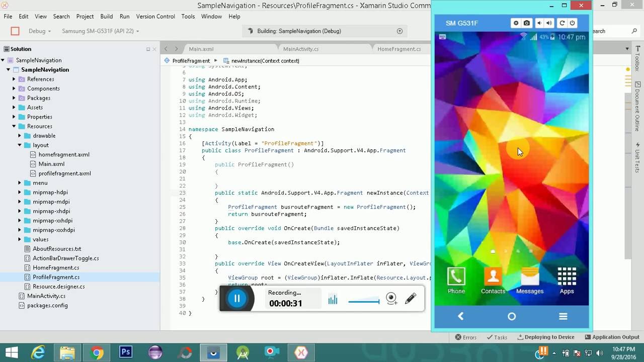
Task: Tap the Android recent apps menu icon
Action: [x=563, y=316]
